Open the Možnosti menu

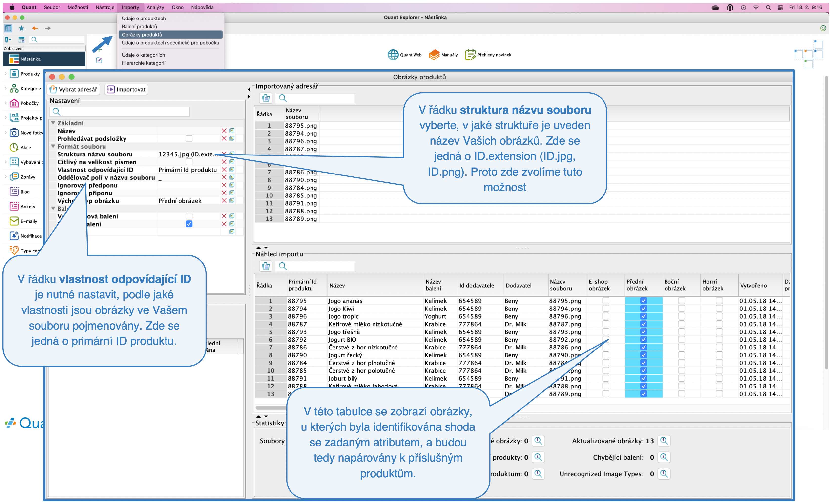78,7
